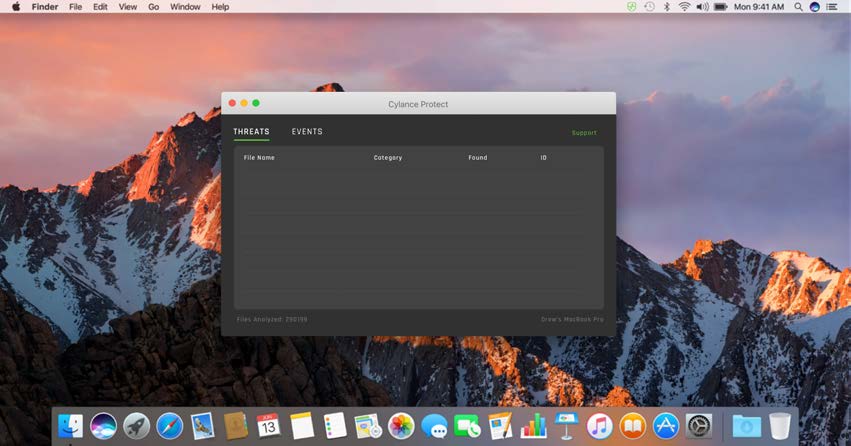Open the Trash in the Dock
Viewport: 851px width, 446px height.
[x=780, y=425]
